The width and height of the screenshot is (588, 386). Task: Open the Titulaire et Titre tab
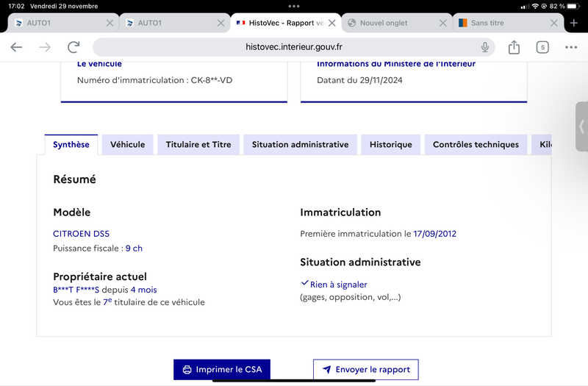(198, 144)
